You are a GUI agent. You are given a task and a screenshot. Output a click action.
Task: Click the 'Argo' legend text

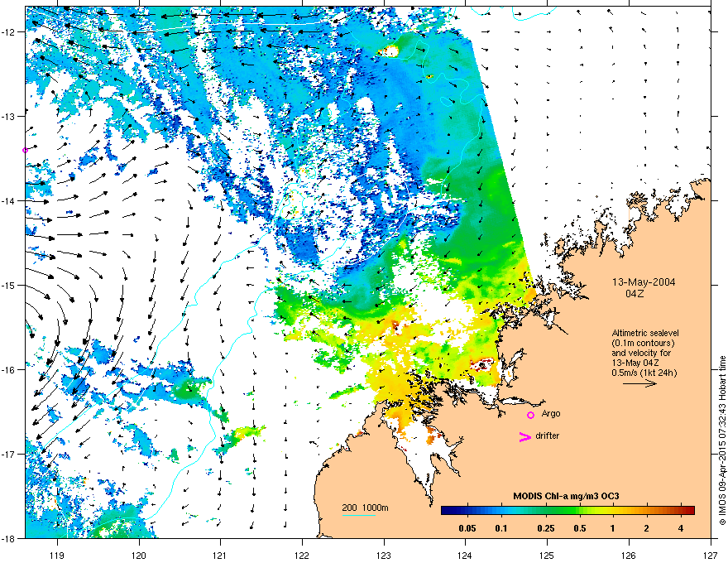pos(551,413)
